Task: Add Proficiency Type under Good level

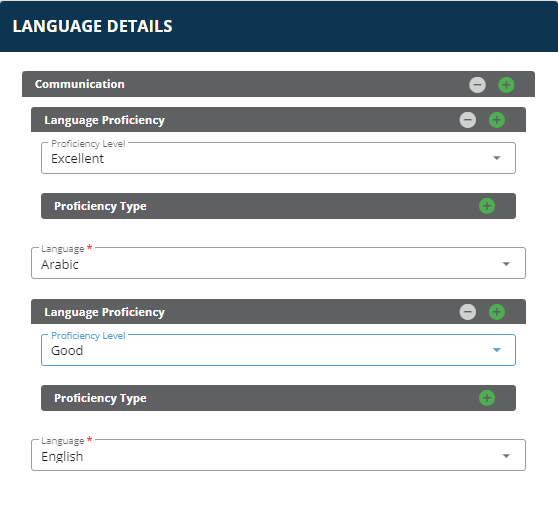Action: click(x=487, y=398)
